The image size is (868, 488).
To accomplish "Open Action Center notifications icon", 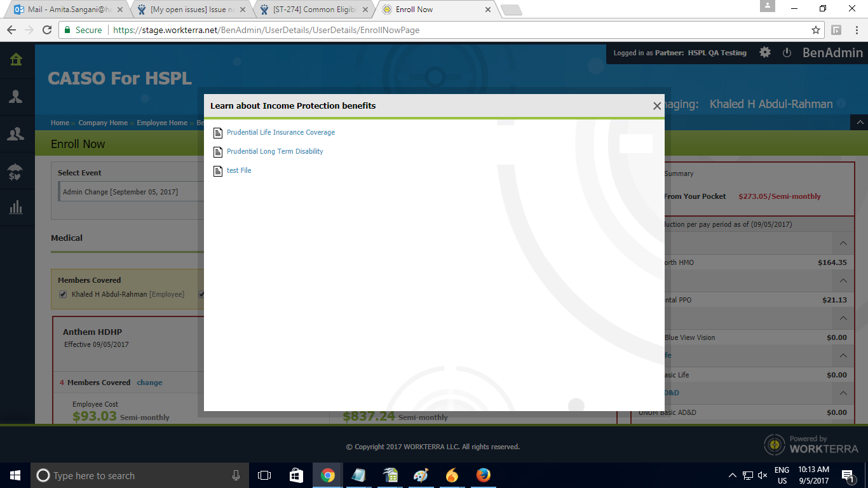I will click(x=848, y=475).
